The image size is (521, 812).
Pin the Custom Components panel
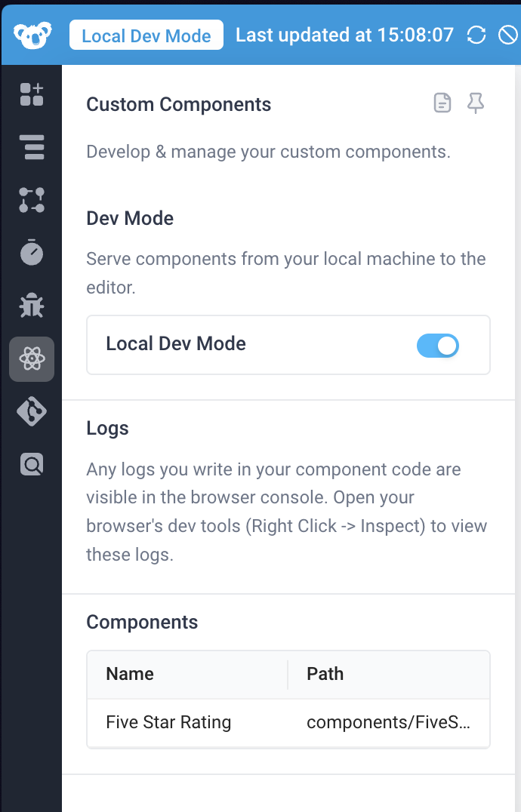476,103
